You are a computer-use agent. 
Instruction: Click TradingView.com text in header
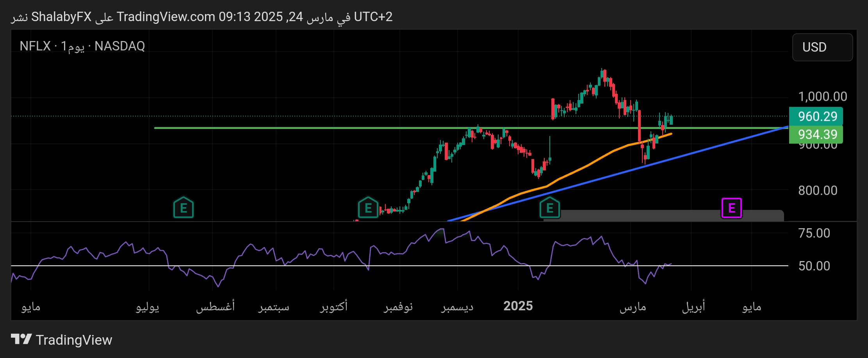(166, 17)
